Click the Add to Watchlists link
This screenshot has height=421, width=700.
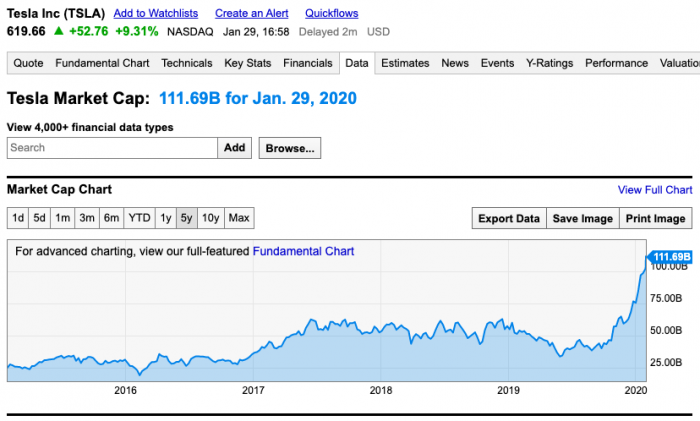point(156,13)
